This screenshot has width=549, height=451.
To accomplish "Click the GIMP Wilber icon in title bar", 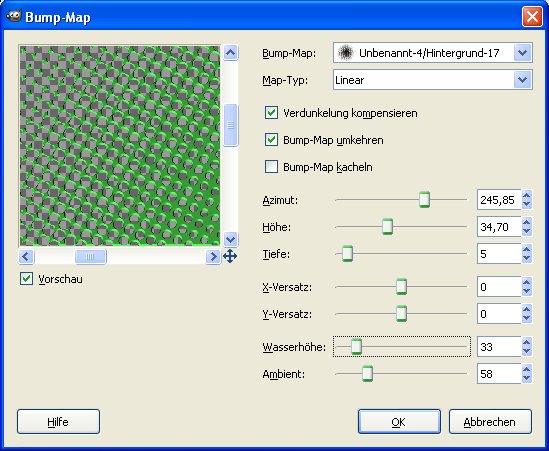I will tap(14, 16).
